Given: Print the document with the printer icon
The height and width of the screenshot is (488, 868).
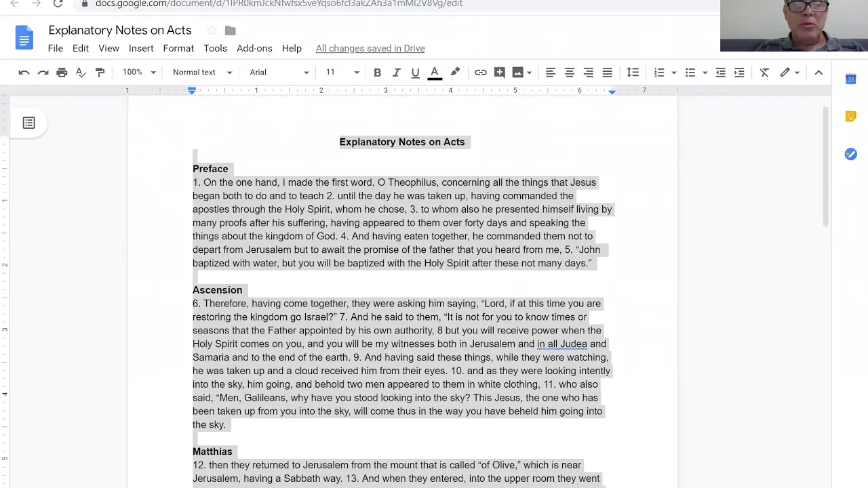Looking at the screenshot, I should pos(62,73).
